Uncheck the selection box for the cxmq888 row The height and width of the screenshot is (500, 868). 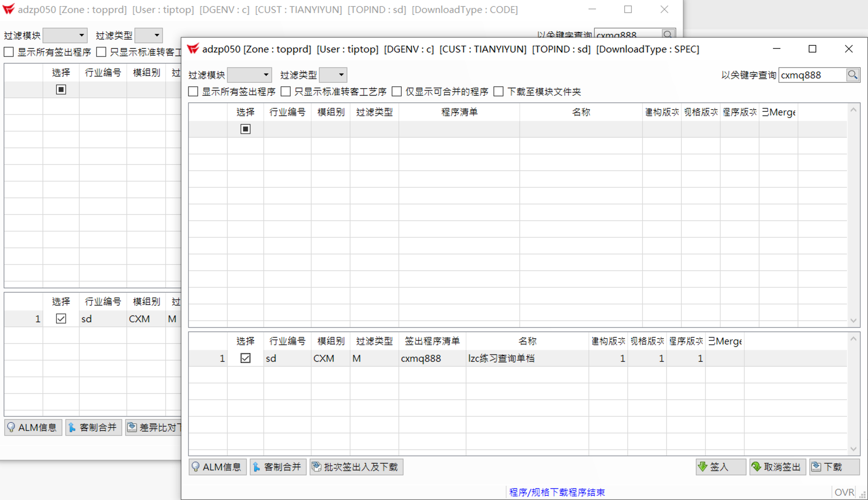(x=246, y=358)
